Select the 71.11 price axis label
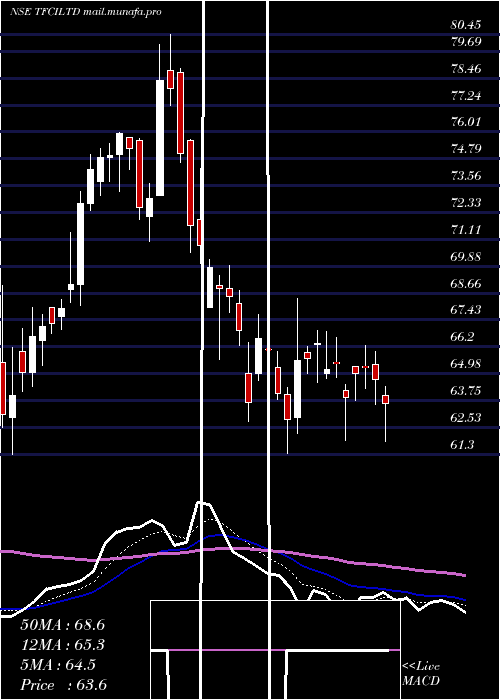 [466, 230]
